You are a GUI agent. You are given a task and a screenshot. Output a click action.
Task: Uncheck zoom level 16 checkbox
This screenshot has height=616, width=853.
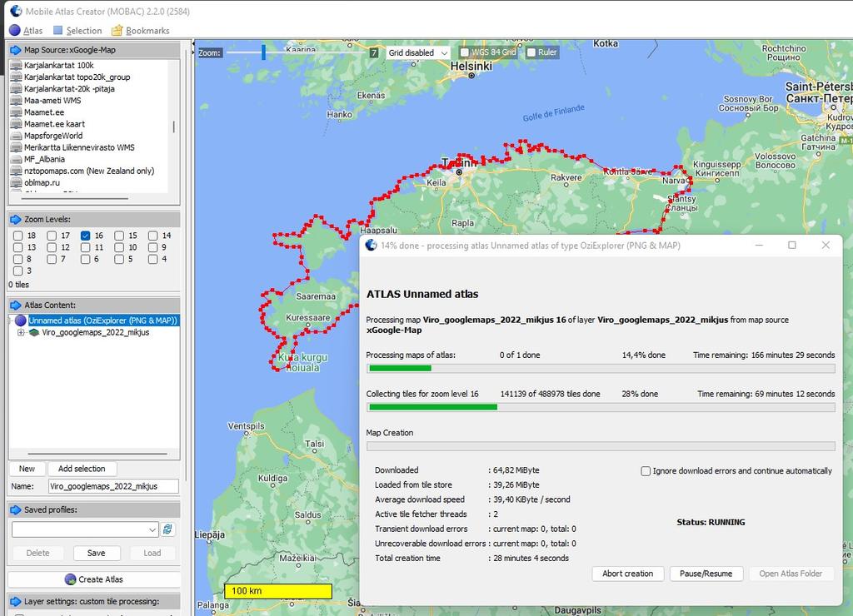point(85,236)
